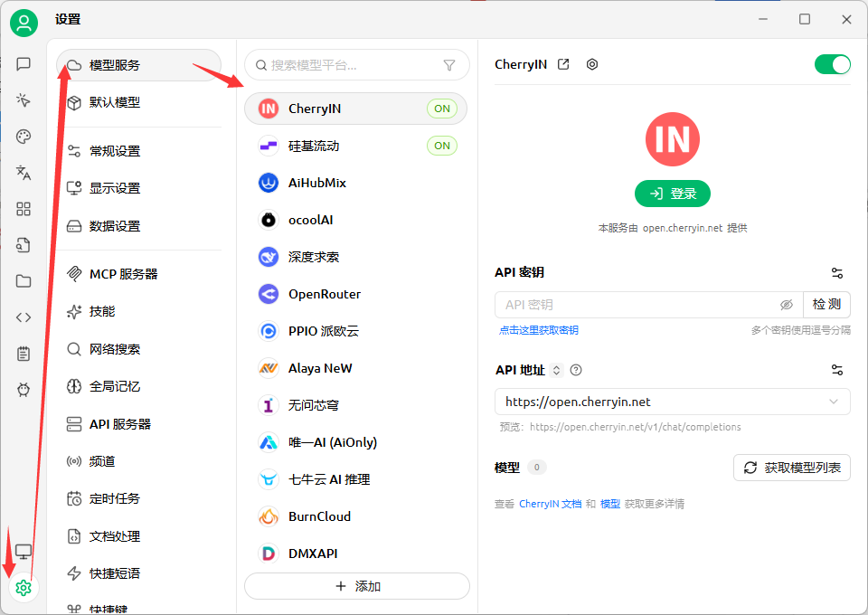Select Alaya NeW provider
This screenshot has height=615, width=868.
pos(356,368)
